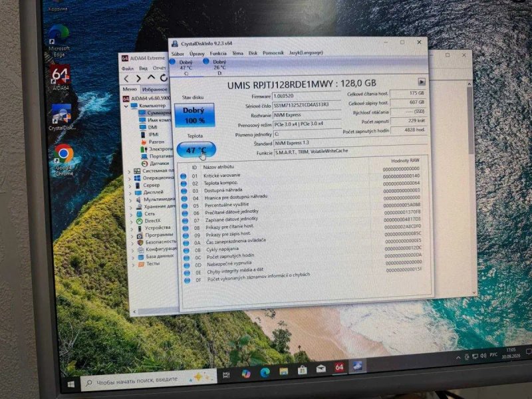The width and height of the screenshot is (532, 399).
Task: Open the Microsoft Edge desktop shortcut
Action: (x=59, y=41)
